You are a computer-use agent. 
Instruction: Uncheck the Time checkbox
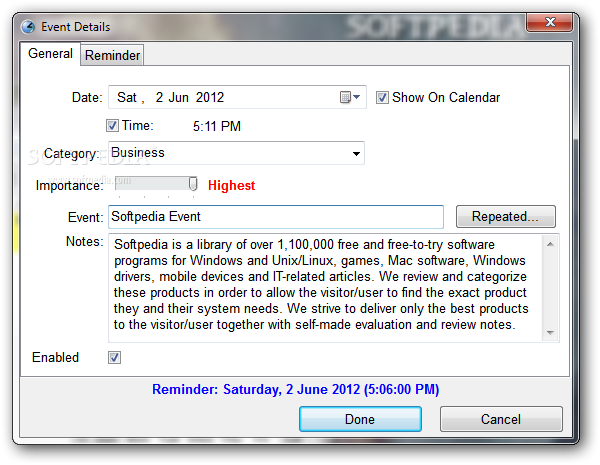click(x=112, y=126)
